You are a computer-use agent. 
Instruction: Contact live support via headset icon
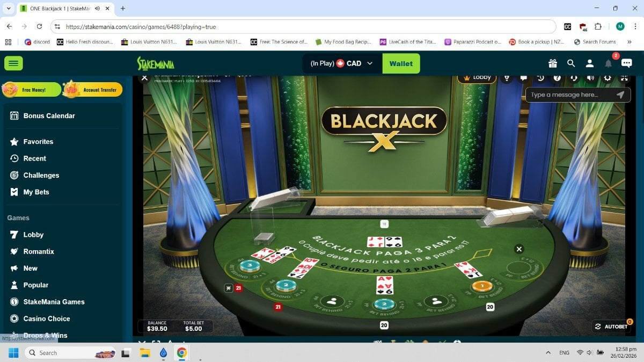coord(574,78)
